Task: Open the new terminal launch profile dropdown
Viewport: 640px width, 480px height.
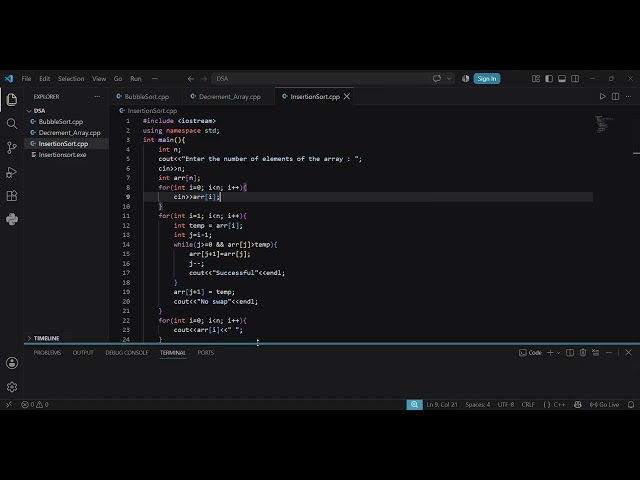Action: pos(558,353)
